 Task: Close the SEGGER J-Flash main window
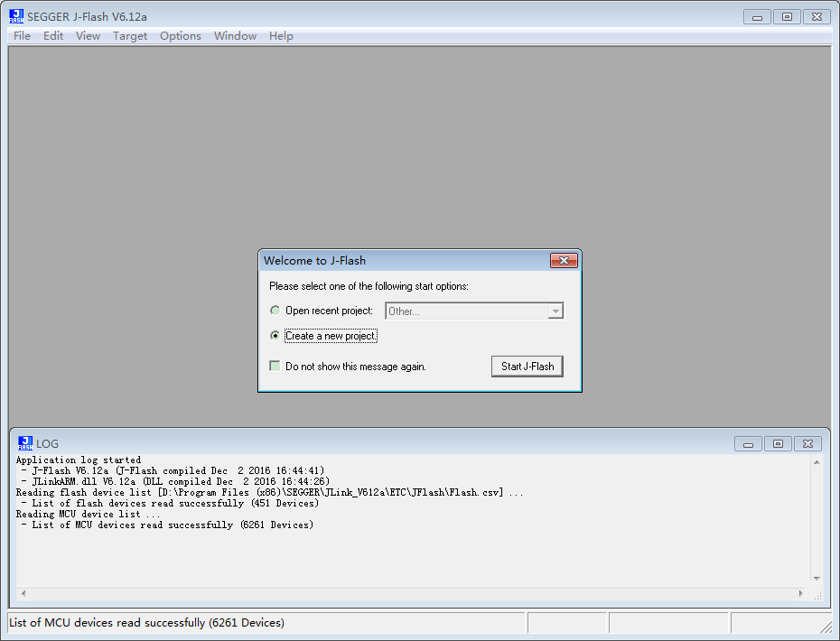(817, 16)
